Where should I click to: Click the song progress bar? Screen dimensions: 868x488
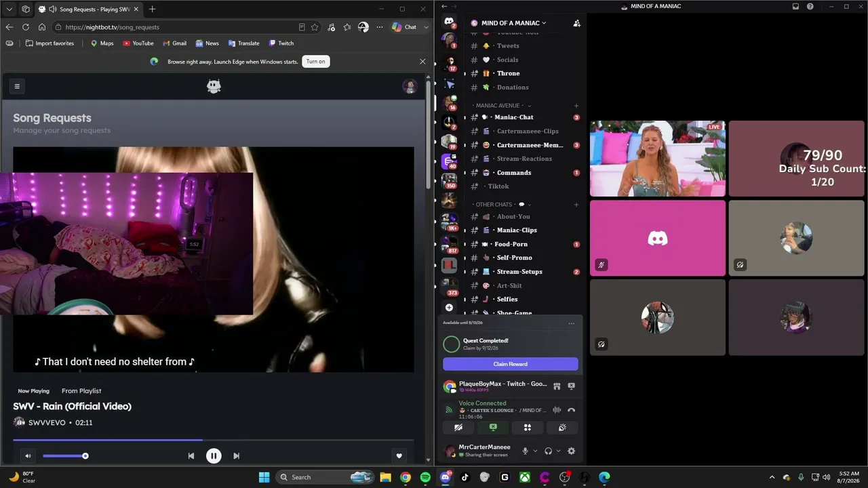(213, 440)
